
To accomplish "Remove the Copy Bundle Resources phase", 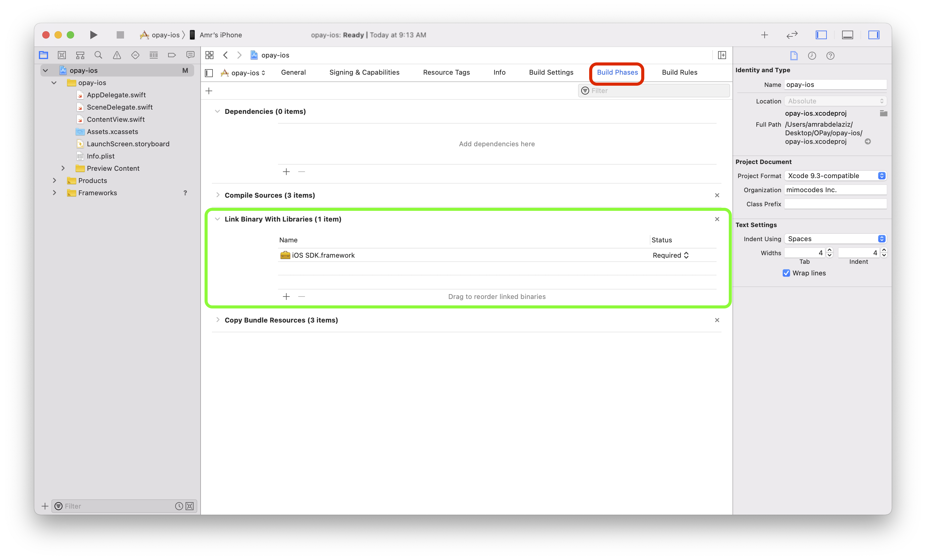I will pos(717,320).
